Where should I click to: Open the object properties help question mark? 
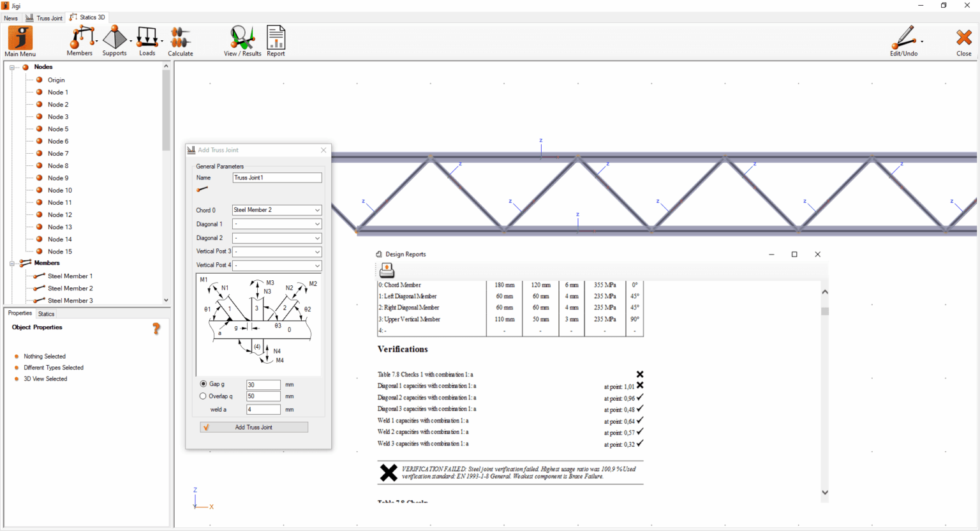point(156,328)
